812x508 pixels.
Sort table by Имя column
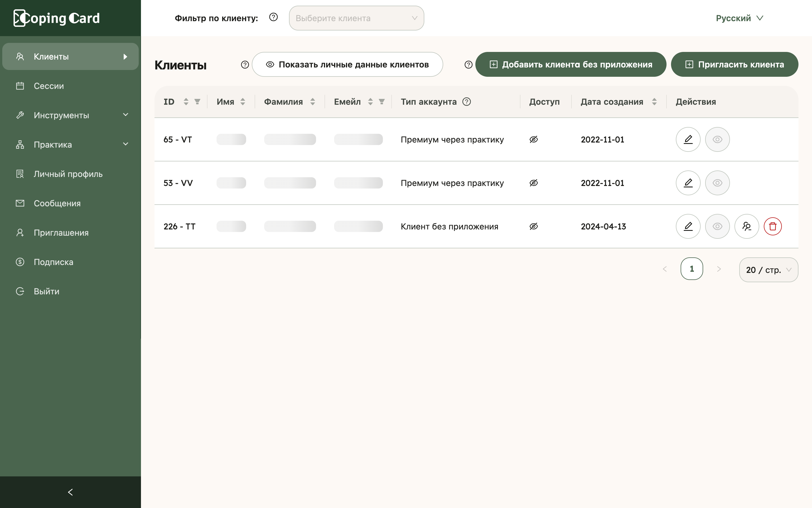point(242,102)
